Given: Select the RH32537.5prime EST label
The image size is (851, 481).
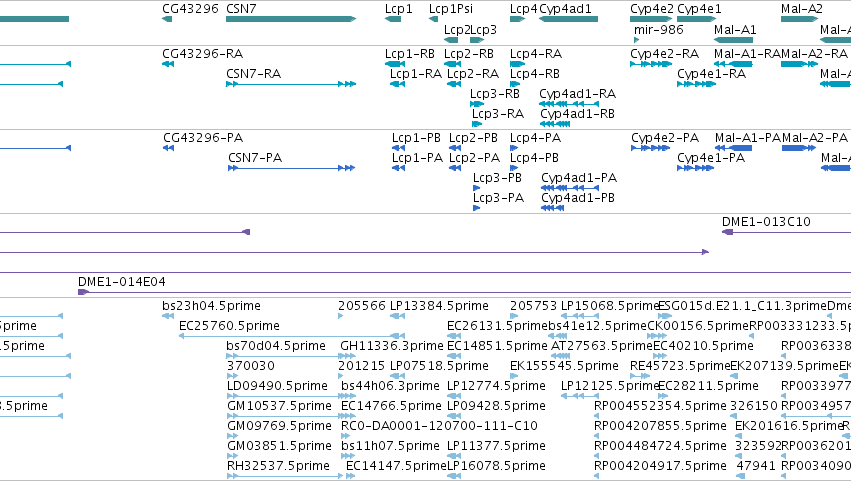Looking at the screenshot, I should point(278,466).
